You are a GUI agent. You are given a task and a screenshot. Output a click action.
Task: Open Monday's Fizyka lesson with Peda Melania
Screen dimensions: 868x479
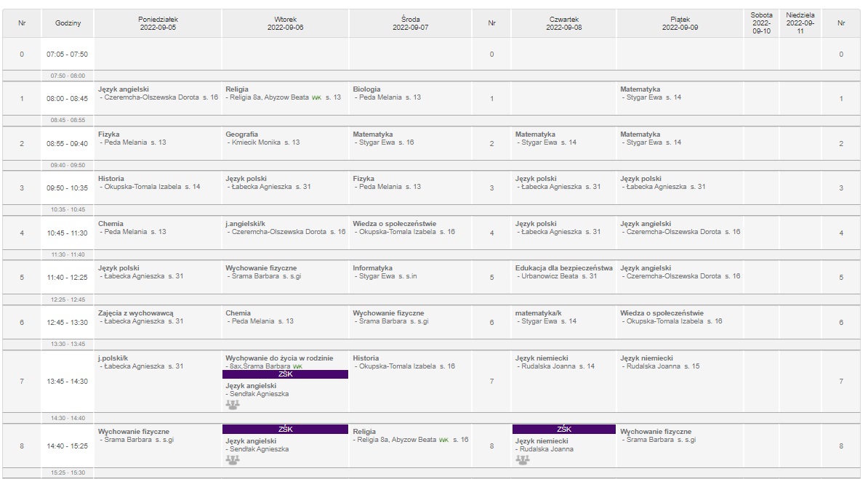point(132,138)
